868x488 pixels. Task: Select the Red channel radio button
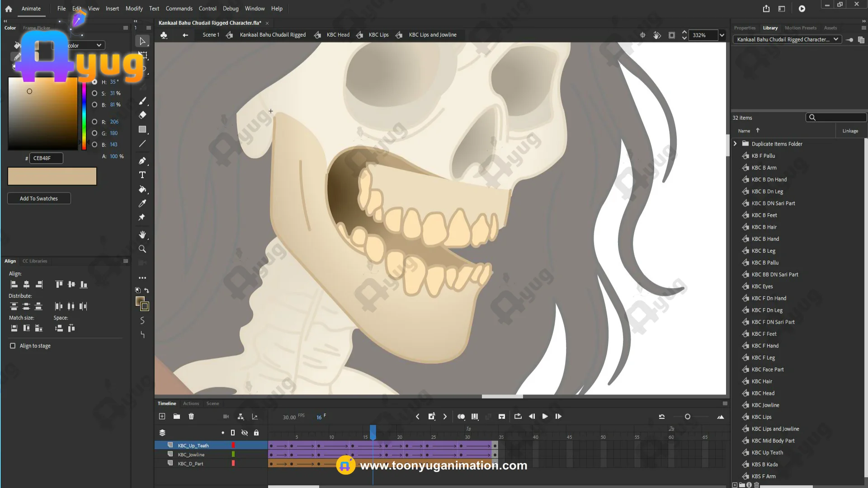94,122
